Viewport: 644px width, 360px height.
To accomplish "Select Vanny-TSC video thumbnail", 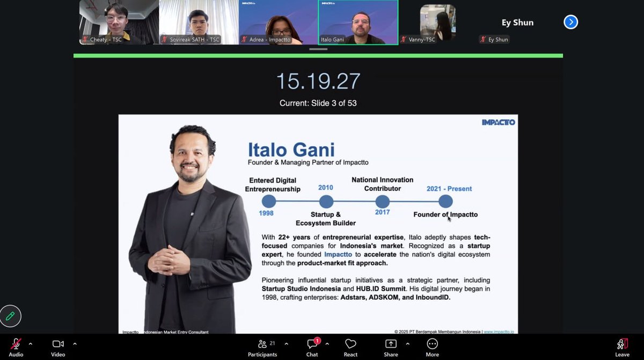I will coord(438,22).
